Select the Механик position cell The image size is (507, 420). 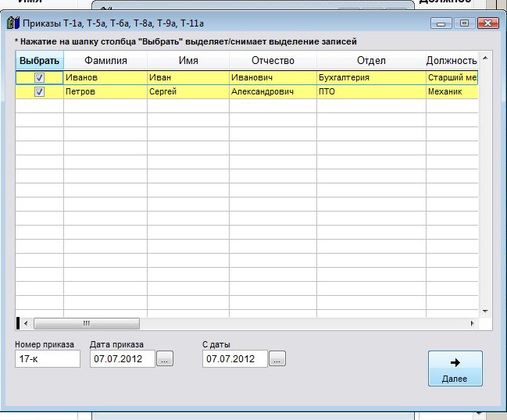click(452, 92)
